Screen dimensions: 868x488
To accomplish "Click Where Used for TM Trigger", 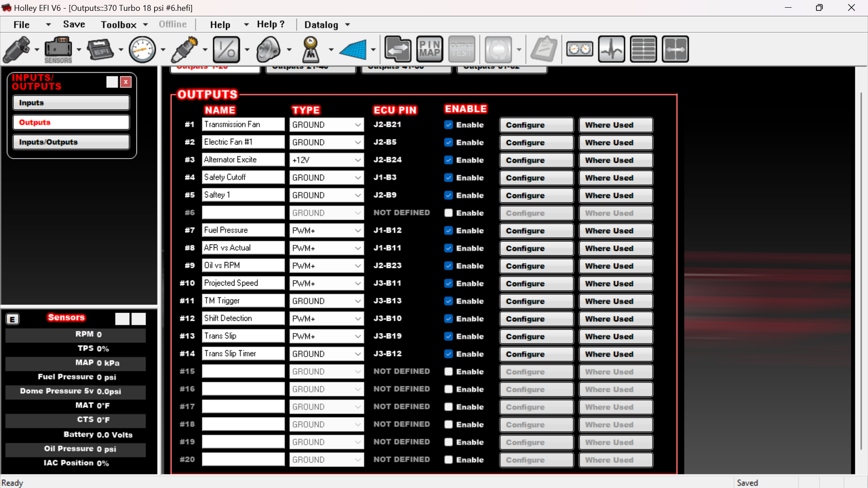I will (x=616, y=301).
